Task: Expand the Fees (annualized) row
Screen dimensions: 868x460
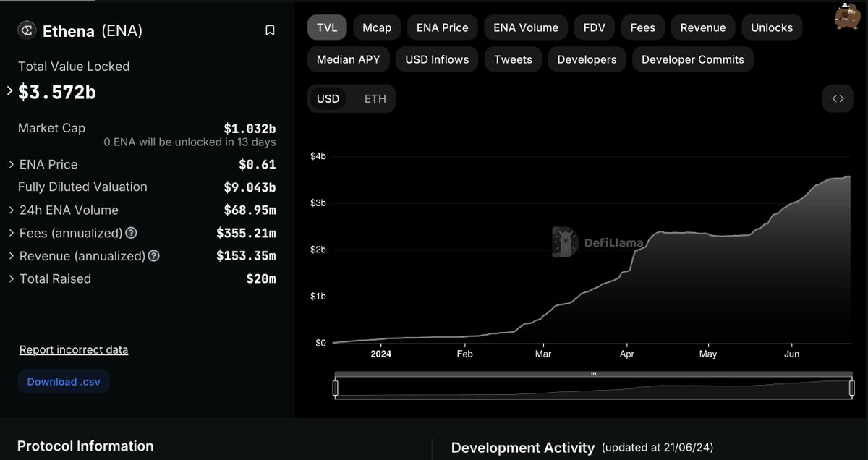Action: (12, 233)
